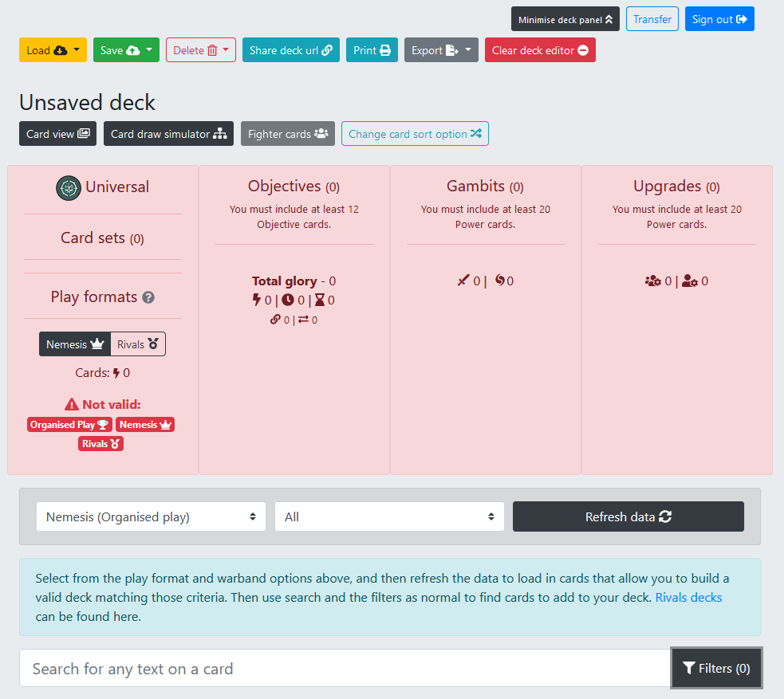Viewport: 784px width, 699px height.
Task: Switch play format to Rivals
Action: click(138, 344)
